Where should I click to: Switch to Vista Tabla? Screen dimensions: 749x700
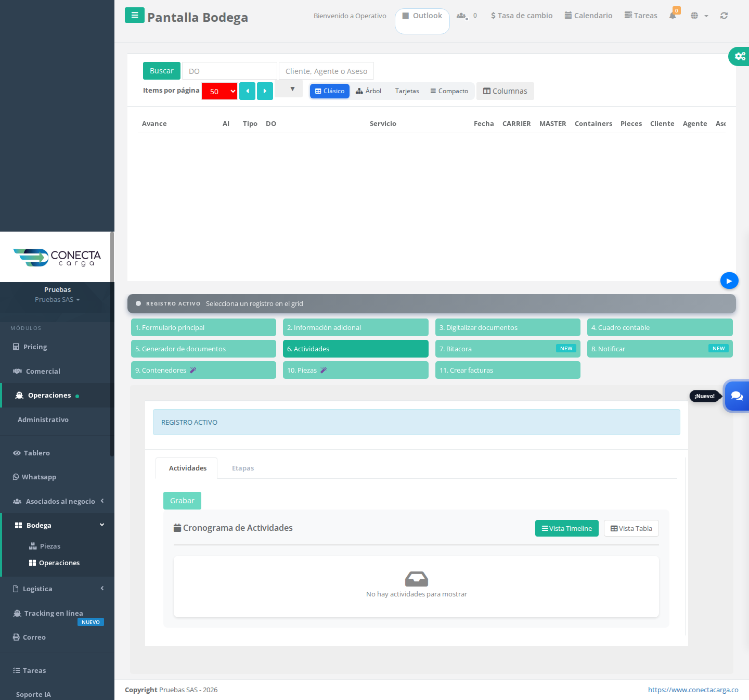631,528
